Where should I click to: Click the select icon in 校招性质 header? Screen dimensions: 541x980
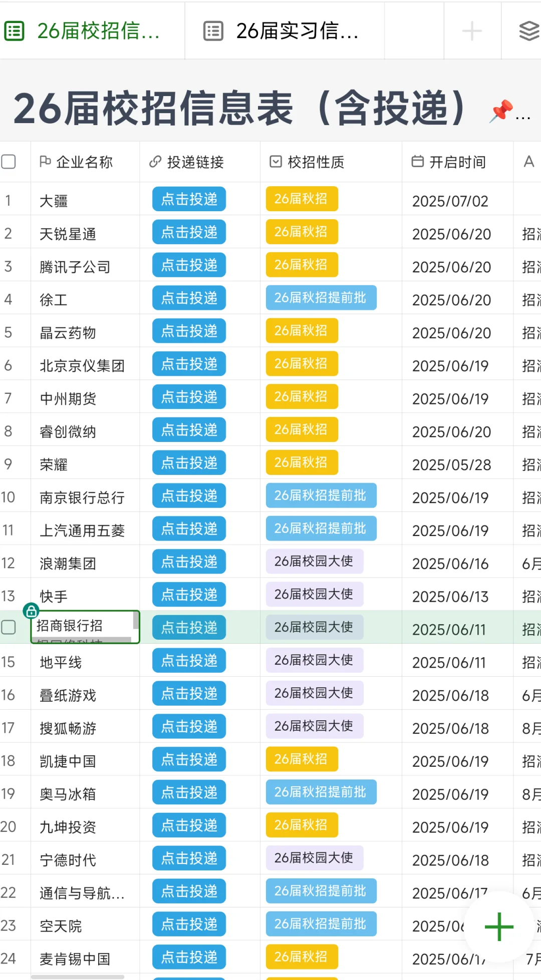click(276, 161)
